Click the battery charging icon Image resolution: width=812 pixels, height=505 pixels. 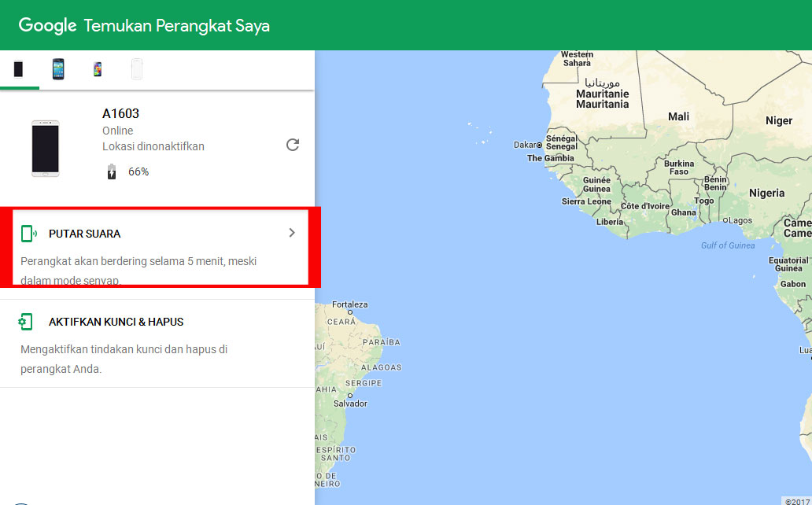point(112,171)
